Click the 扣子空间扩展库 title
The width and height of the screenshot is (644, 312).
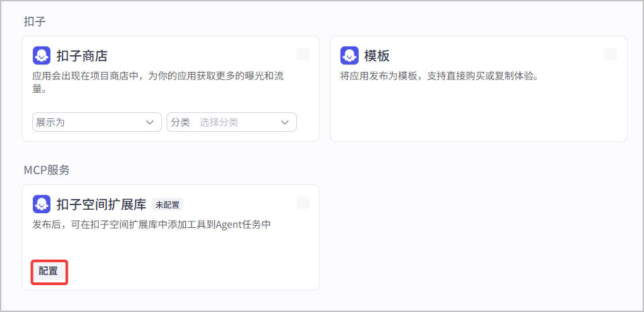tap(101, 204)
